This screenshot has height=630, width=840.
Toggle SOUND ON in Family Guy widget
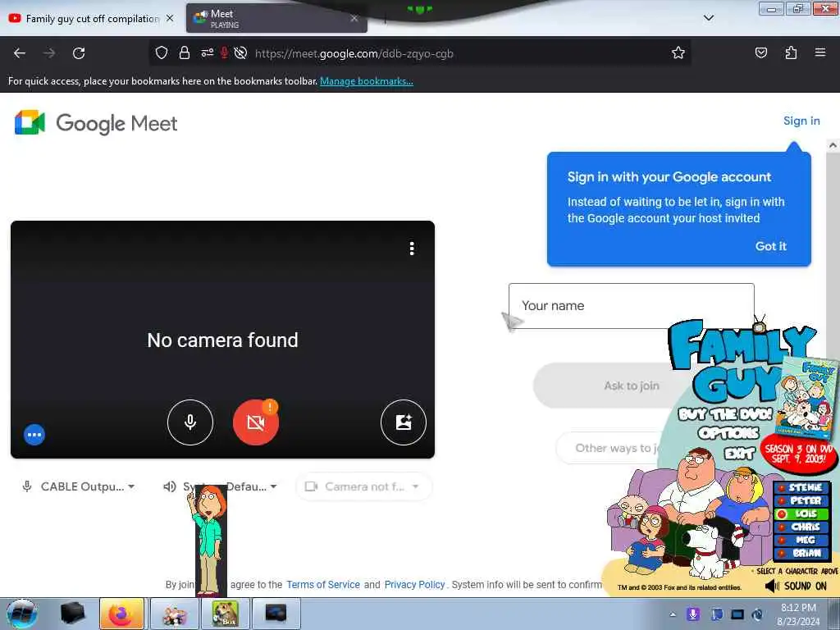pos(797,586)
